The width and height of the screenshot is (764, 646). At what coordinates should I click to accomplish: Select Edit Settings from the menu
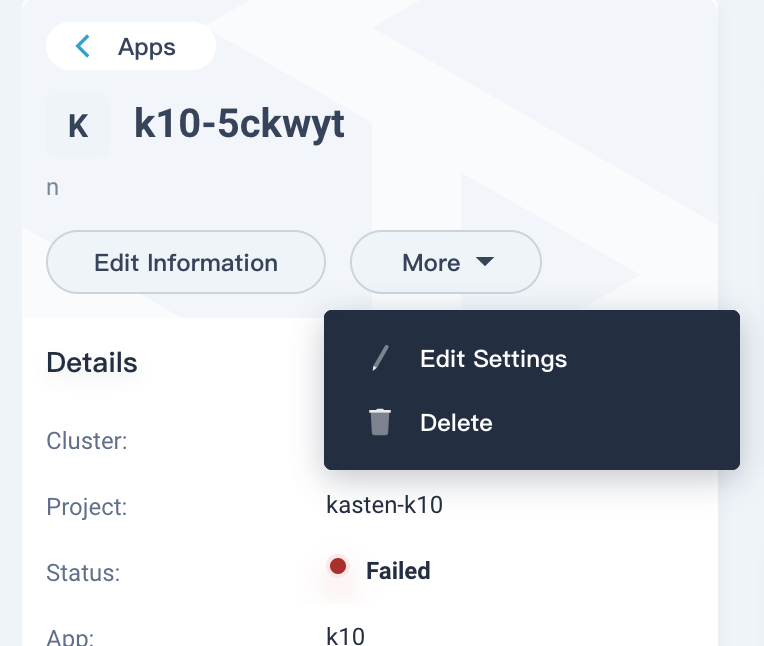click(532, 359)
